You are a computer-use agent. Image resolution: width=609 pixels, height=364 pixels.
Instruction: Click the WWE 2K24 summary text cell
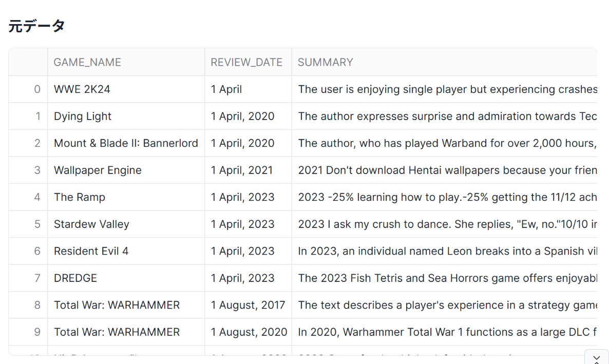pyautogui.click(x=447, y=89)
